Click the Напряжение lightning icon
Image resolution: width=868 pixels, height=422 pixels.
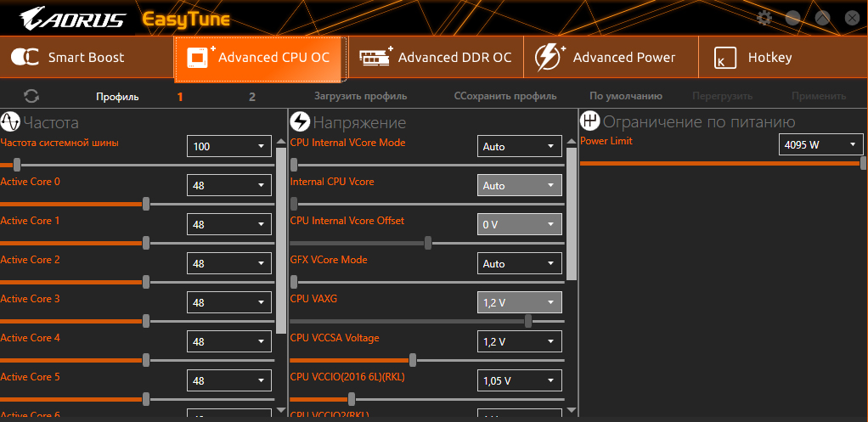[x=300, y=121]
